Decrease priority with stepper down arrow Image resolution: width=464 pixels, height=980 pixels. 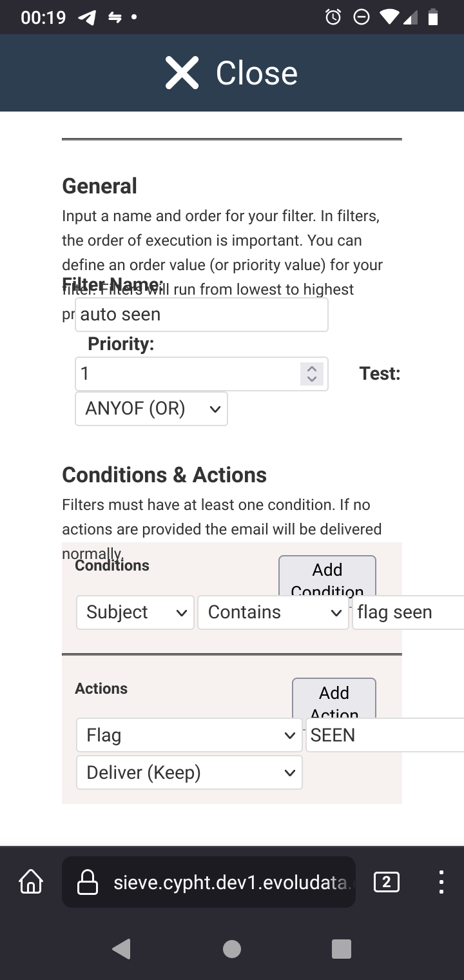pos(312,379)
